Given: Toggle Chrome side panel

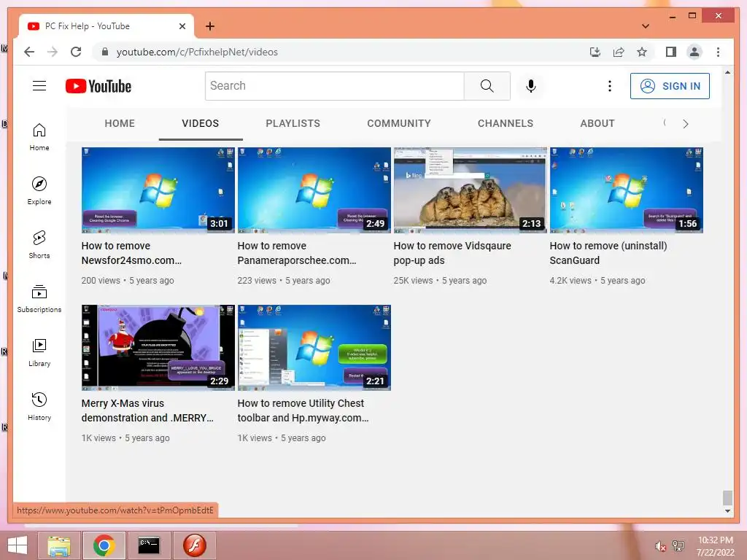Looking at the screenshot, I should 671,52.
